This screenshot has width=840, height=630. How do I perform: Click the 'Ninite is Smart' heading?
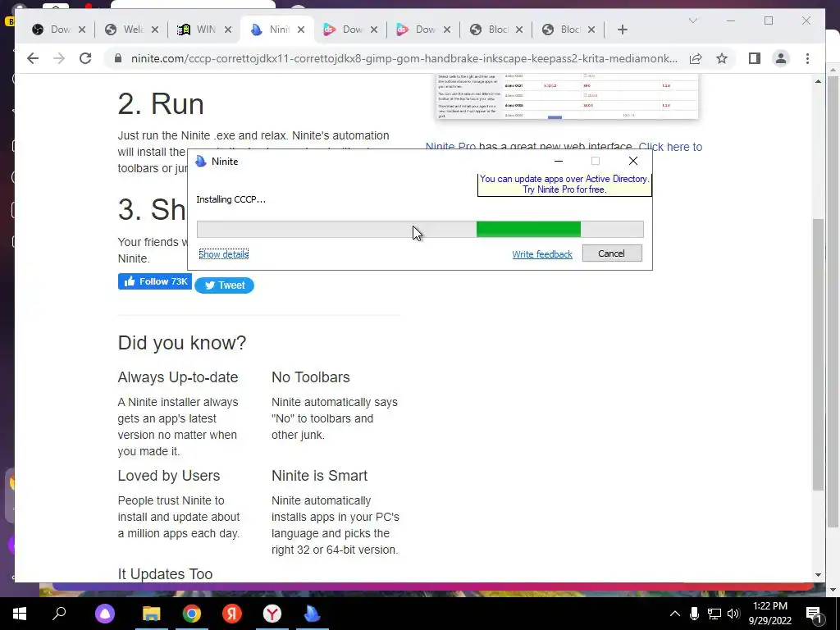(319, 476)
